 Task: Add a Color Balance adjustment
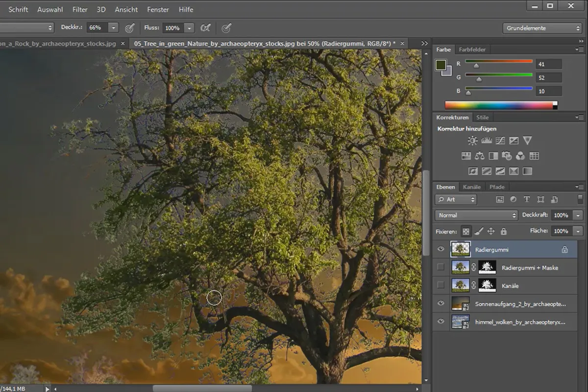click(x=479, y=156)
